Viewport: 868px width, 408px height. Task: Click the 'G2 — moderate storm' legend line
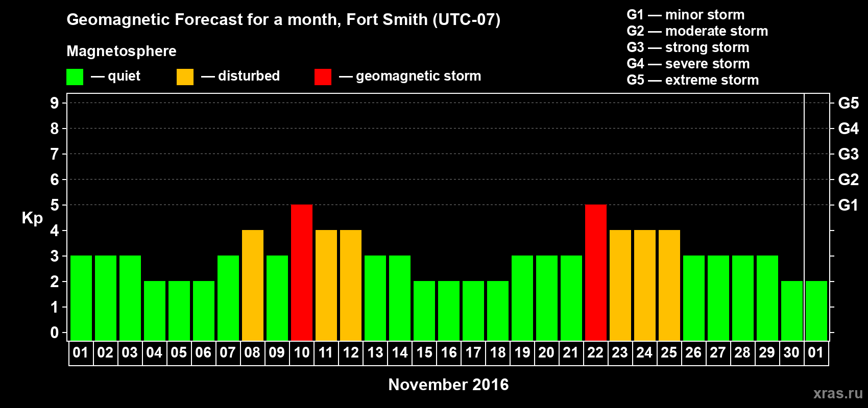tap(697, 31)
